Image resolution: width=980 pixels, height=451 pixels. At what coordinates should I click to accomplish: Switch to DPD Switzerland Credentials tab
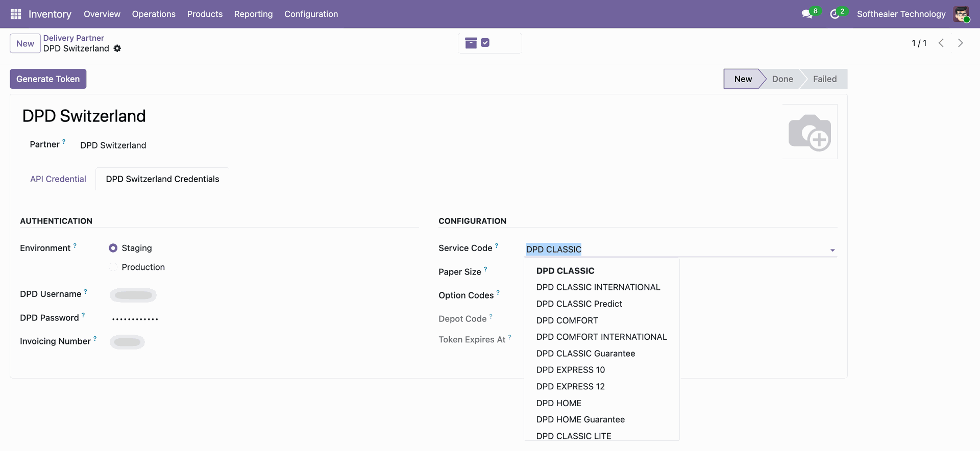162,179
